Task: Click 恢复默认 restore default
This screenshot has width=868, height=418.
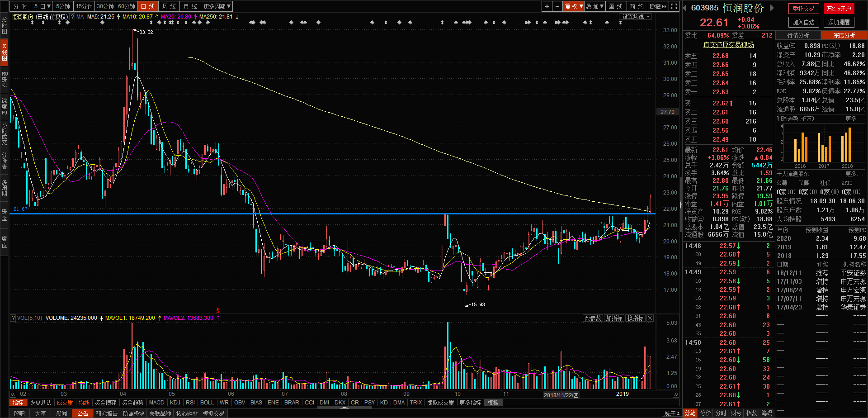Action: tap(41, 403)
